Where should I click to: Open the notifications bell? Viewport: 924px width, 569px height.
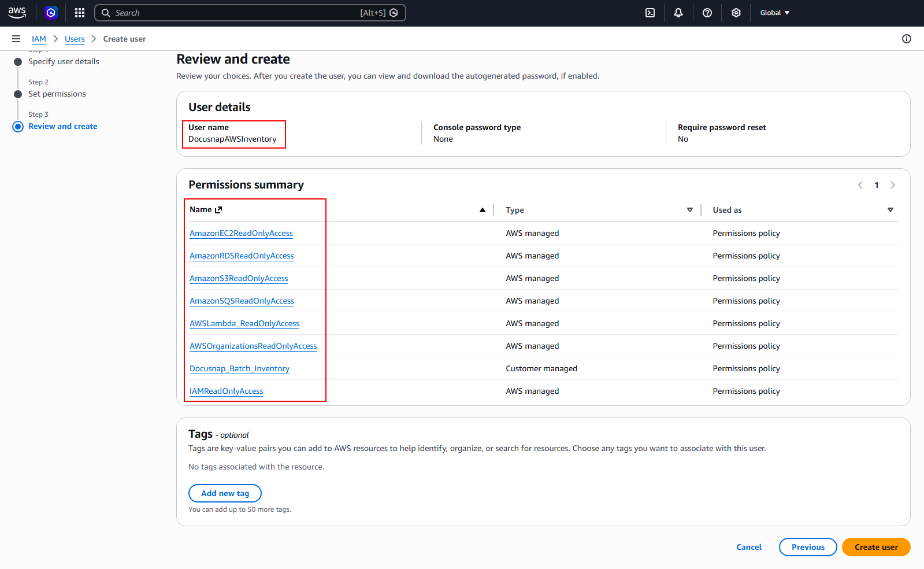pyautogui.click(x=678, y=13)
